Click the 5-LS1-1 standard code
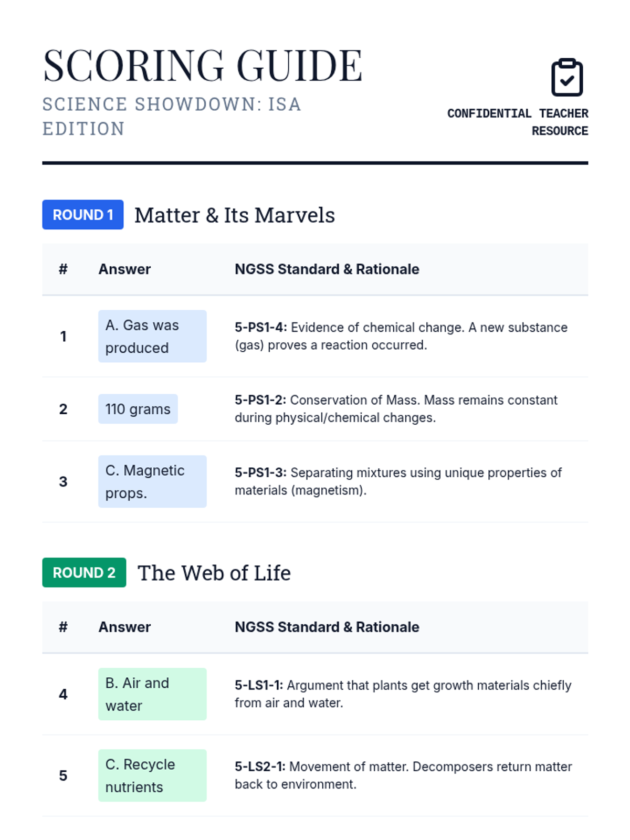This screenshot has height=840, width=630. pos(259,685)
